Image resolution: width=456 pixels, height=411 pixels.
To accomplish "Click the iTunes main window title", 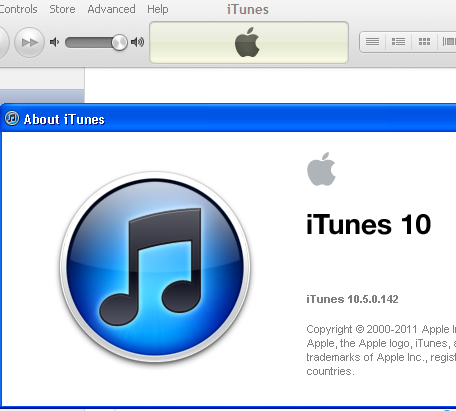I will coord(248,9).
